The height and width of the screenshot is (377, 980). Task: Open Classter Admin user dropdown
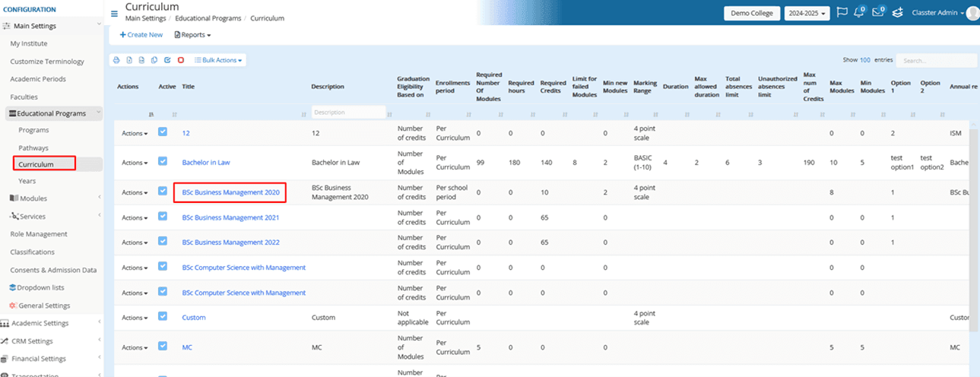[x=937, y=13]
